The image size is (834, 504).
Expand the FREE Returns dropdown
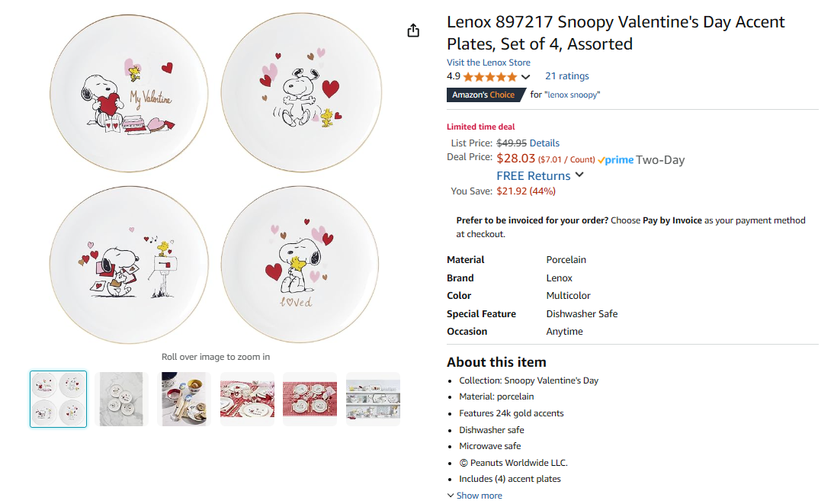[579, 175]
